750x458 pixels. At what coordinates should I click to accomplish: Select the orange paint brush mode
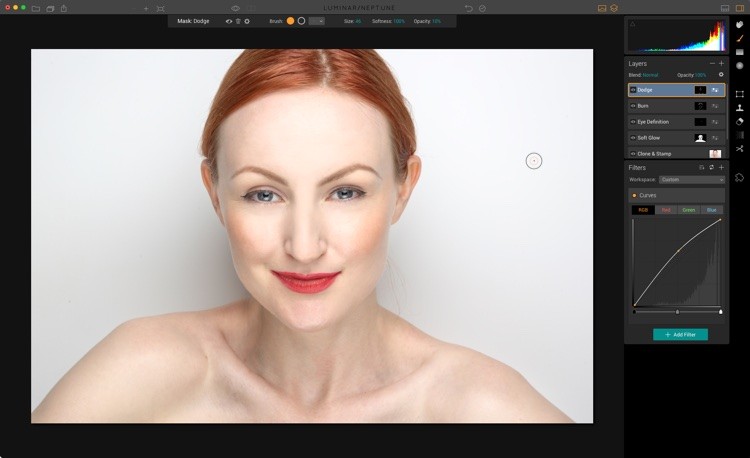pyautogui.click(x=290, y=21)
